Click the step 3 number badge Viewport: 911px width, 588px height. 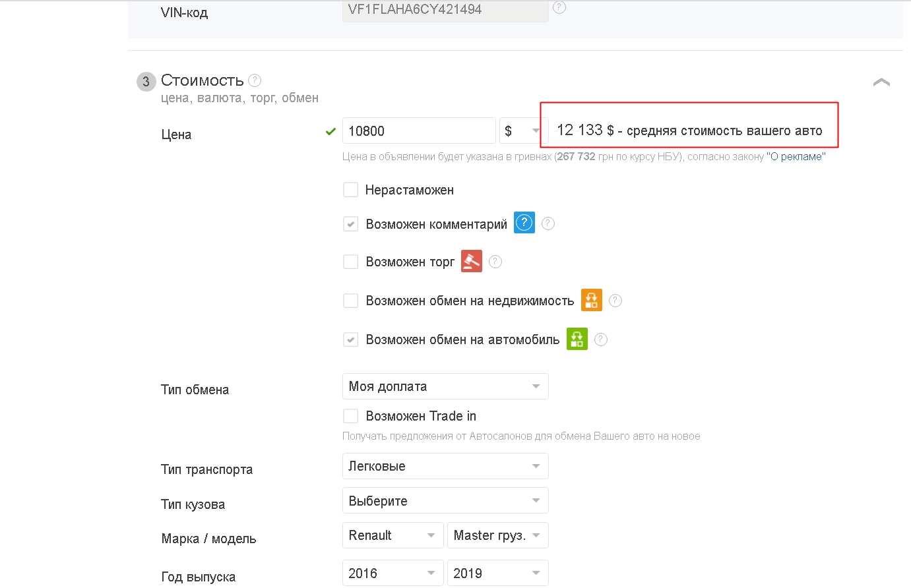(x=146, y=82)
